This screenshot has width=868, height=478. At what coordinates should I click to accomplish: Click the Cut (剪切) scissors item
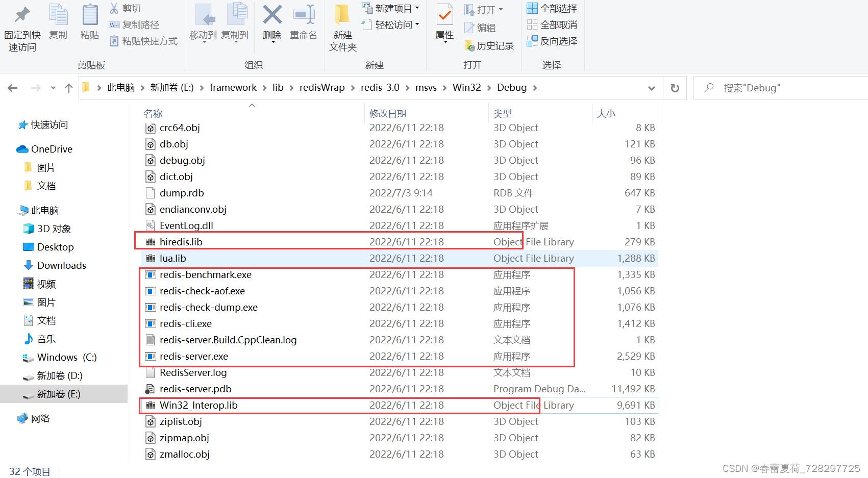click(125, 8)
